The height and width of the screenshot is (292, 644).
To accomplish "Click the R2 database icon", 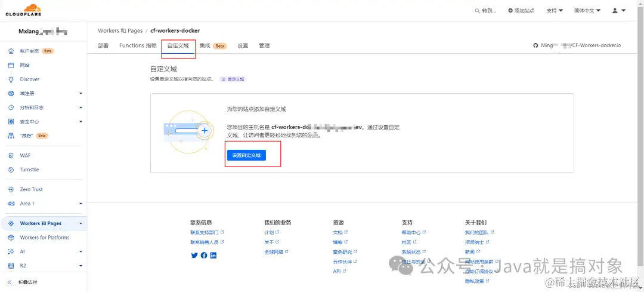I will [11, 266].
